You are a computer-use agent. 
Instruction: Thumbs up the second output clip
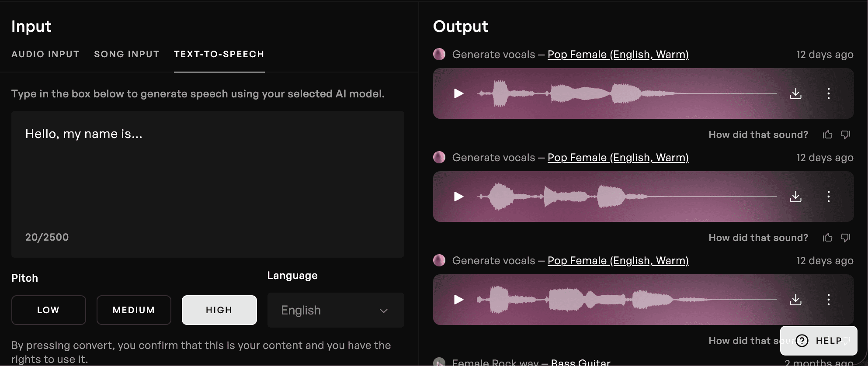click(827, 238)
